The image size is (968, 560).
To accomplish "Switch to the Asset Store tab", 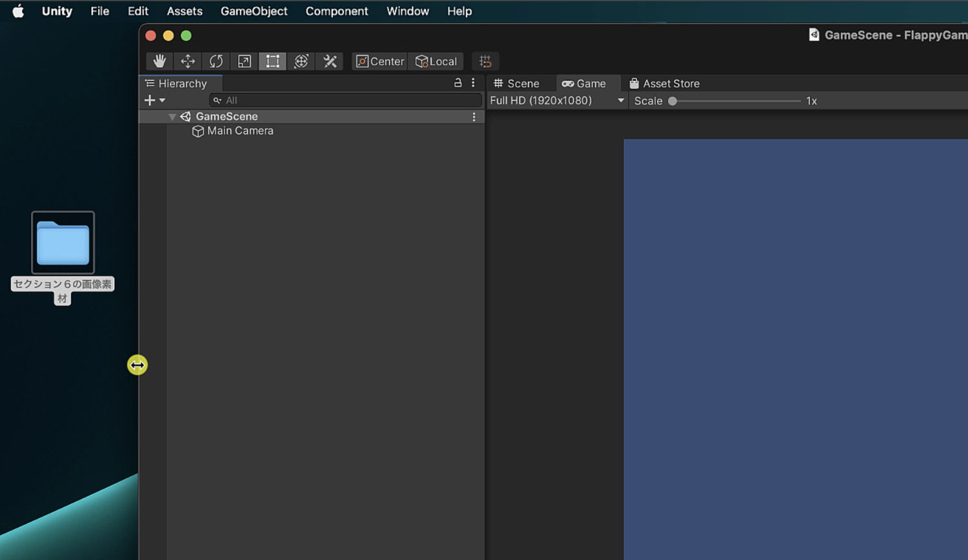I will [665, 83].
